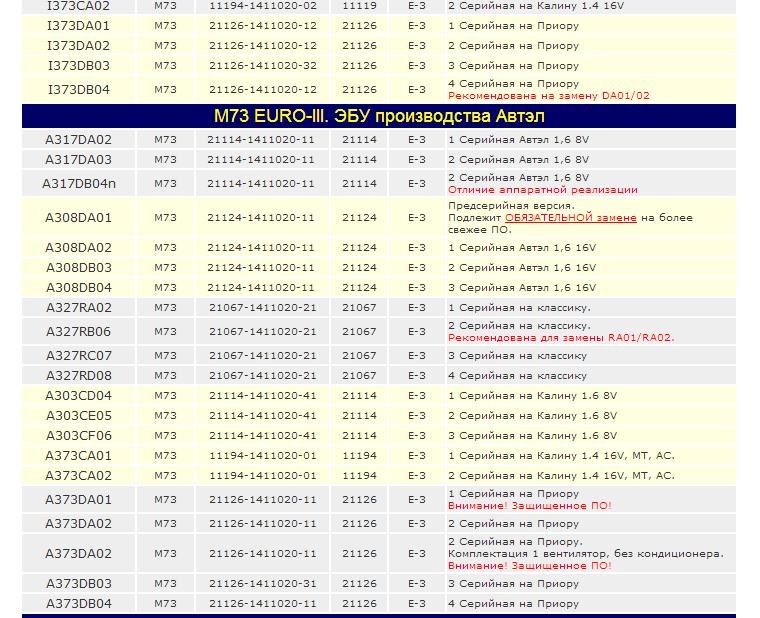
Task: Select firmware name A317DA02
Action: (79, 140)
